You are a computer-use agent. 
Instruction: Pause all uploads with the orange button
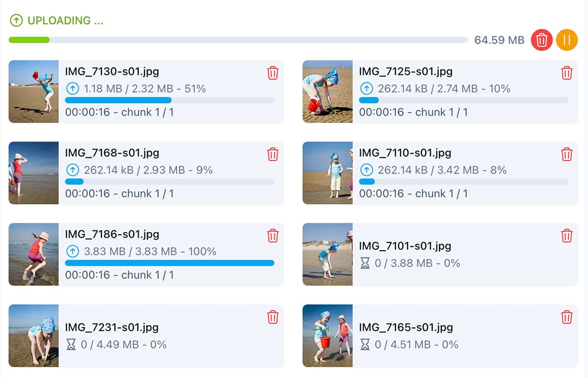(x=566, y=40)
